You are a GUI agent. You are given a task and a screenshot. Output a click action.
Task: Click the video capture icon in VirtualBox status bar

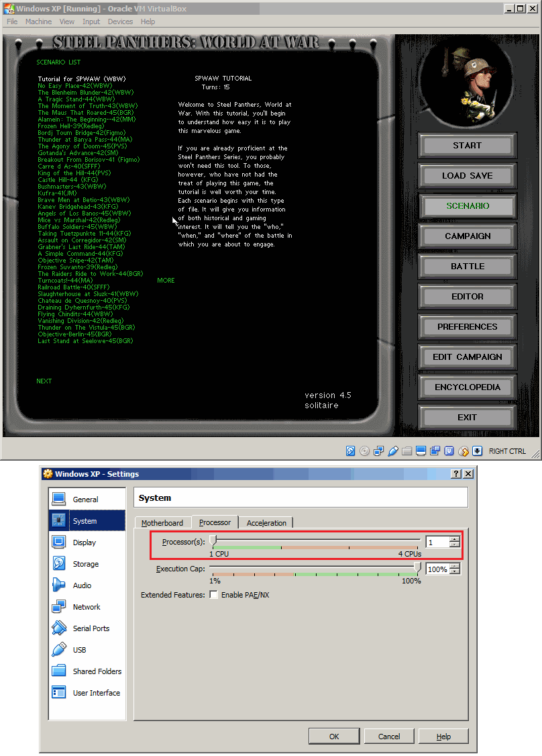coord(435,451)
